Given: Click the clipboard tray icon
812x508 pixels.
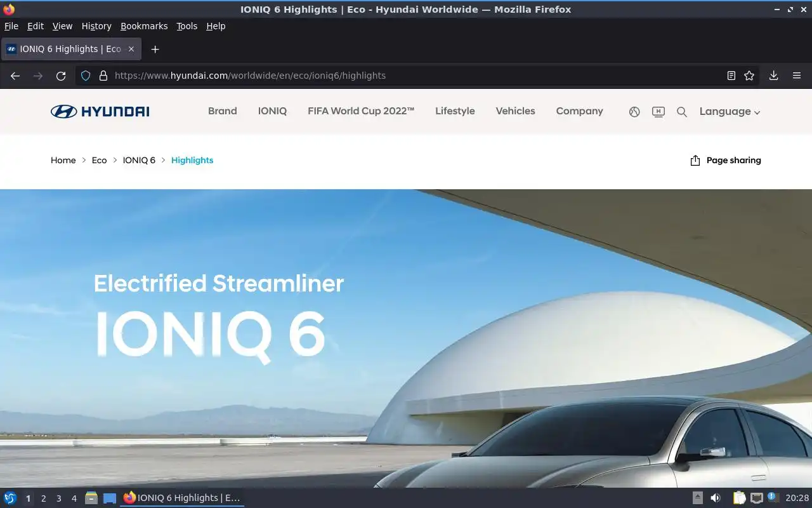Looking at the screenshot, I should [x=739, y=498].
